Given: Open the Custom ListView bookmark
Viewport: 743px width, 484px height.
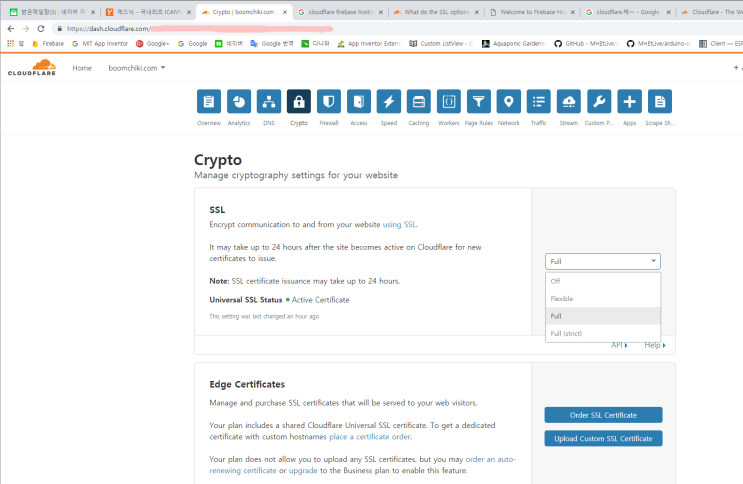Looking at the screenshot, I should 441,44.
